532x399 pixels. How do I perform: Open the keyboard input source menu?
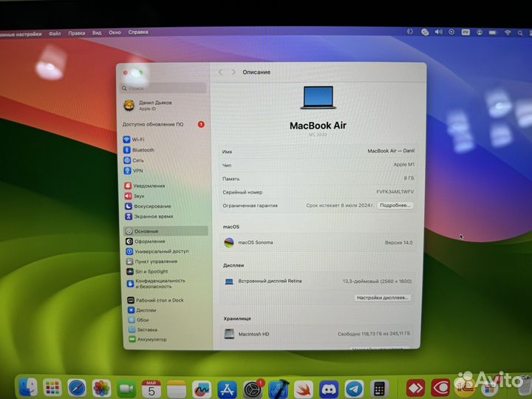tap(465, 33)
